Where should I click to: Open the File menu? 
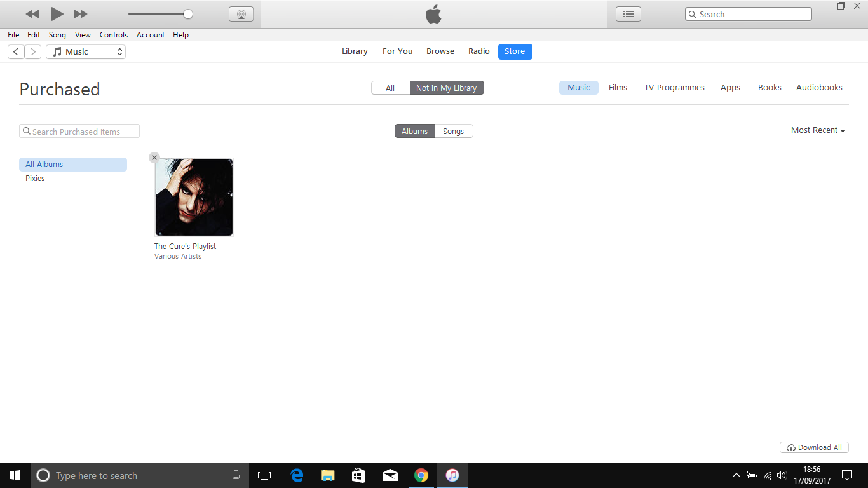[13, 35]
